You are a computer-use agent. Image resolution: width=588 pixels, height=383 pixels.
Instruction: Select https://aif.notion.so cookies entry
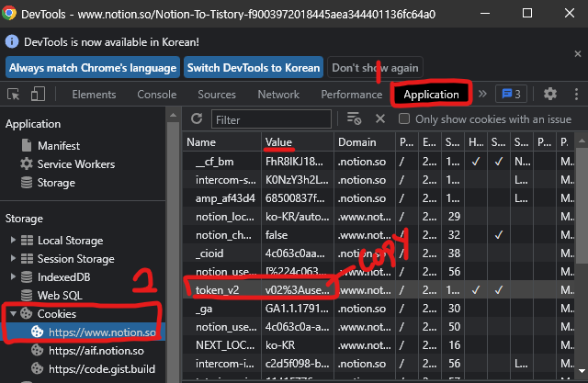(96, 351)
